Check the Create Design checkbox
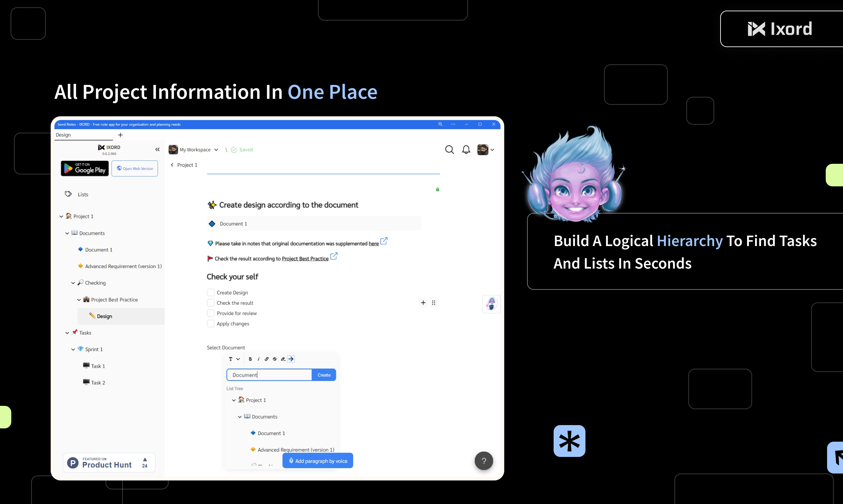The height and width of the screenshot is (504, 843). point(211,292)
